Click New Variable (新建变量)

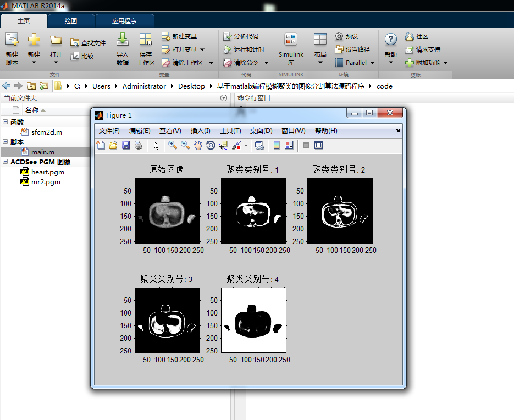179,36
